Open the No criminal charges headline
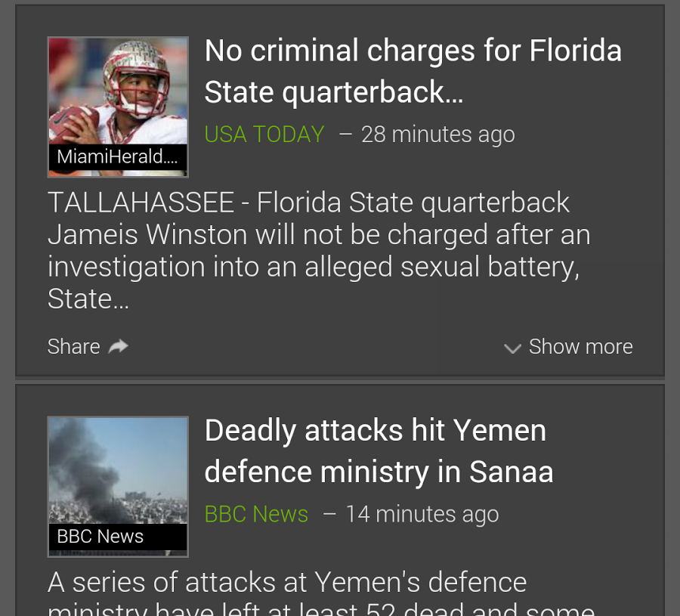The height and width of the screenshot is (616, 680). 413,71
